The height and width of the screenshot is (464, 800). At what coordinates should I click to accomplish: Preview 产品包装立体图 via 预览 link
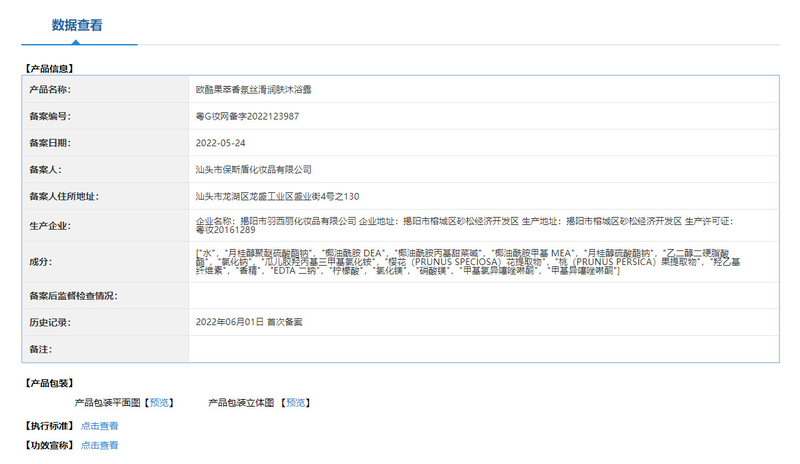pos(295,403)
